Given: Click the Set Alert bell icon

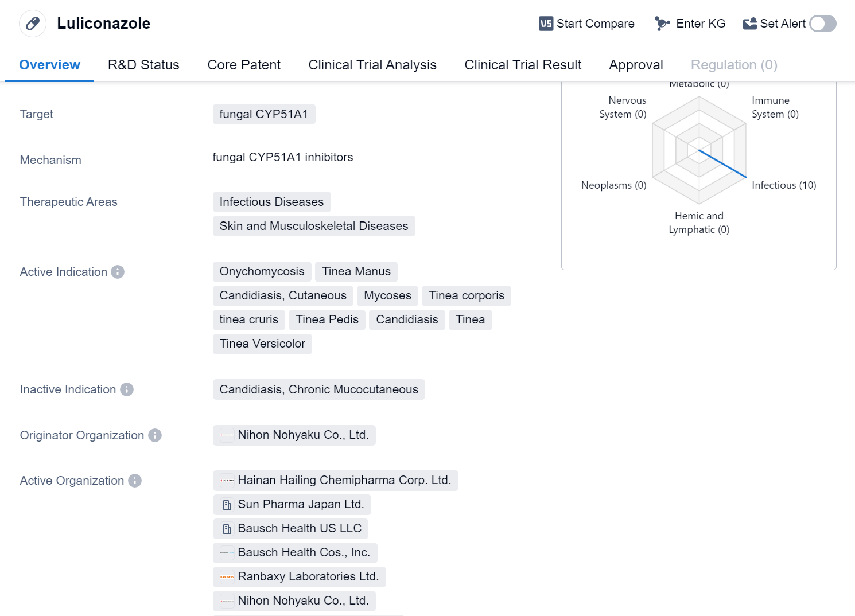Looking at the screenshot, I should (x=749, y=24).
